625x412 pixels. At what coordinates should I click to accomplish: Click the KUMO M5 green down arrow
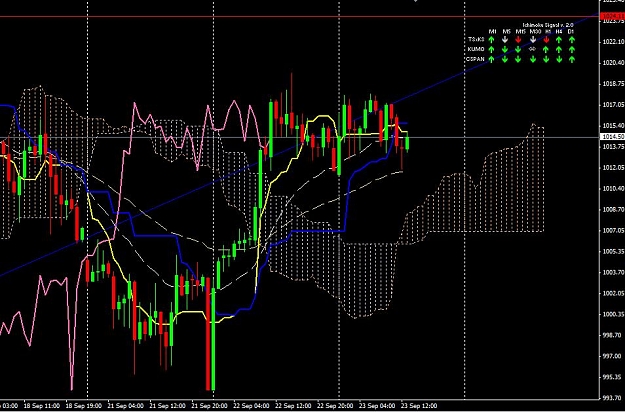coord(505,49)
